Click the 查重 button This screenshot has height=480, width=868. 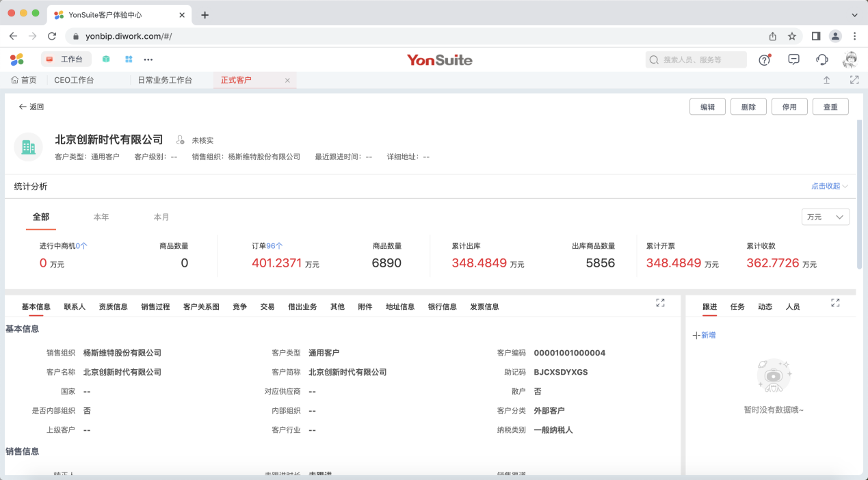830,107
